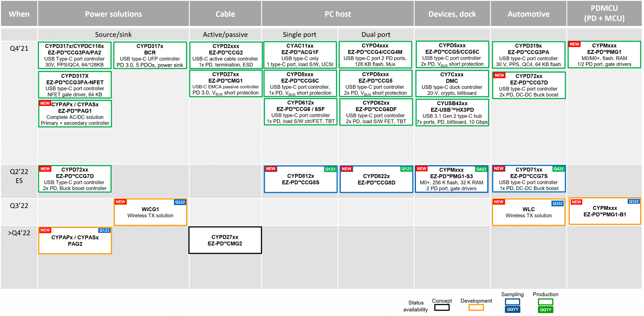Select the Power solutions column header

113,14
